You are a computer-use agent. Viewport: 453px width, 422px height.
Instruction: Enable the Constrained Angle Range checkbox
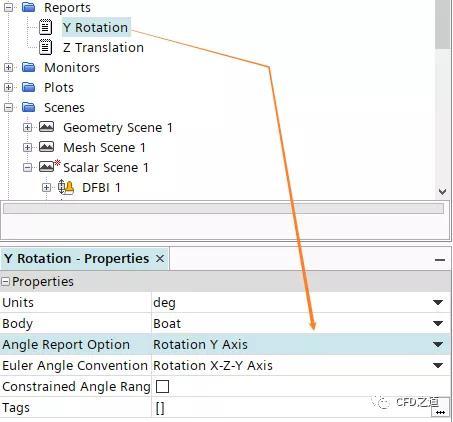coord(162,387)
